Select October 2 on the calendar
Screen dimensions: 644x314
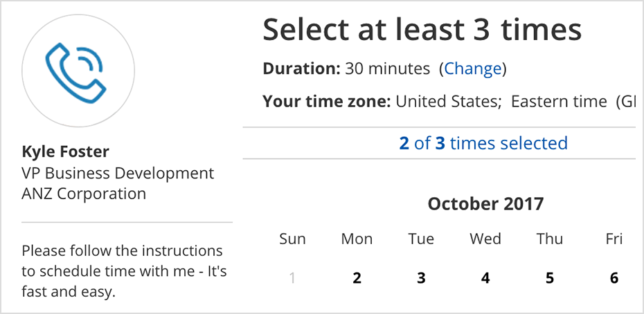357,278
